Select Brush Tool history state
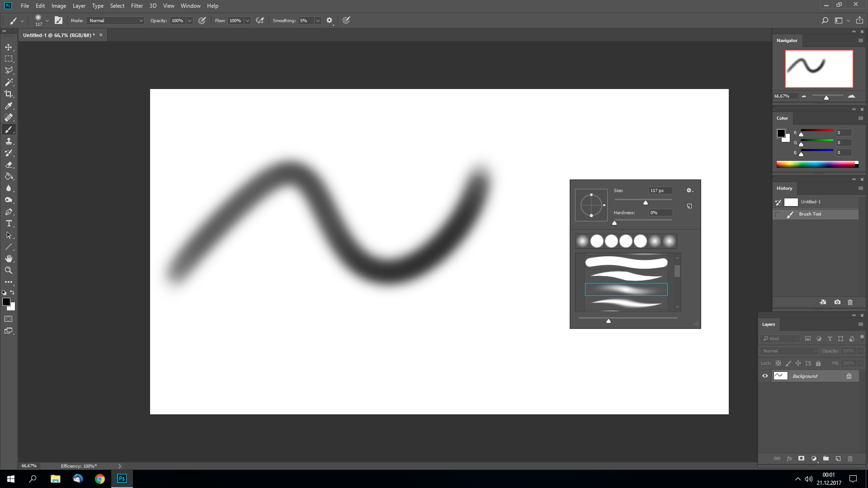 click(x=810, y=214)
